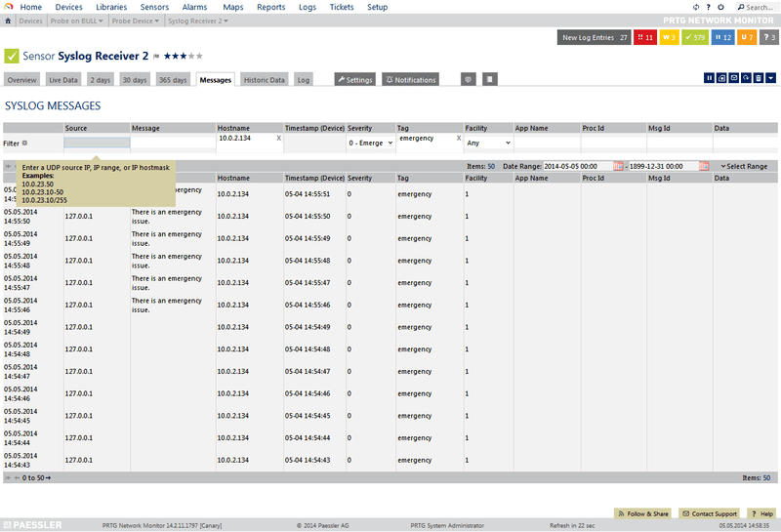Switch to the 2 days tab
The image size is (781, 532).
101,80
